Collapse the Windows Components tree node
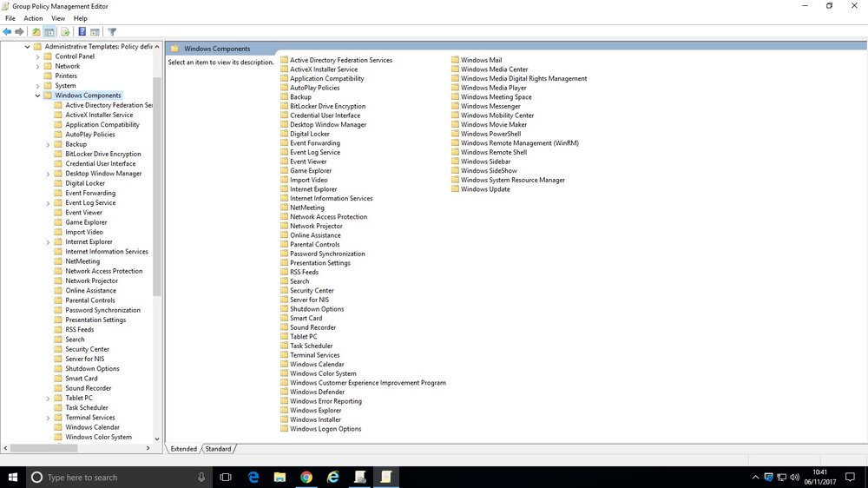Viewport: 868px width, 488px height. [x=37, y=96]
